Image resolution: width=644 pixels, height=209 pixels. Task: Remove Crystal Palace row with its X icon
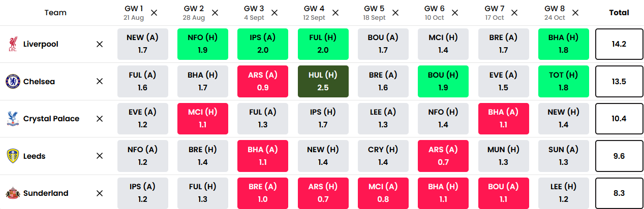click(100, 119)
